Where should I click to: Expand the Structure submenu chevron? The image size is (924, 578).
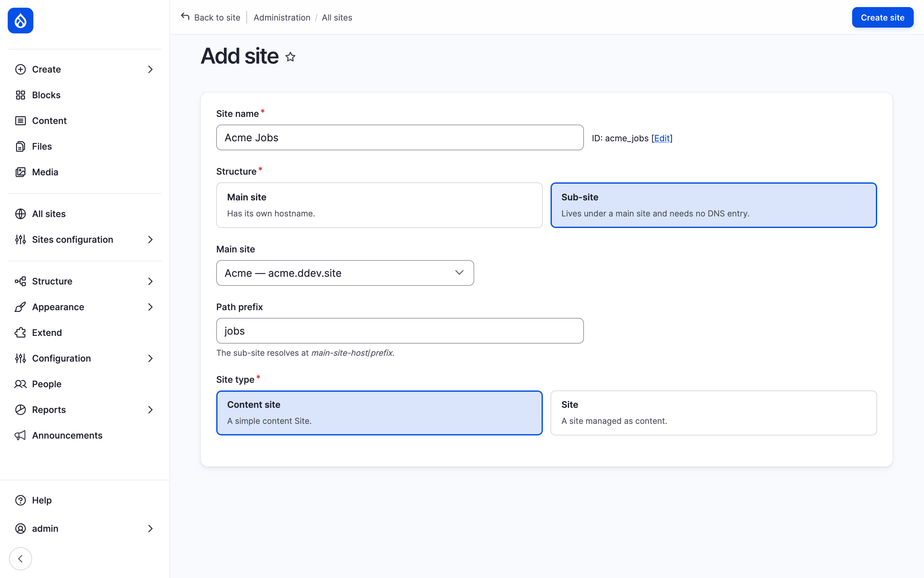(x=150, y=281)
